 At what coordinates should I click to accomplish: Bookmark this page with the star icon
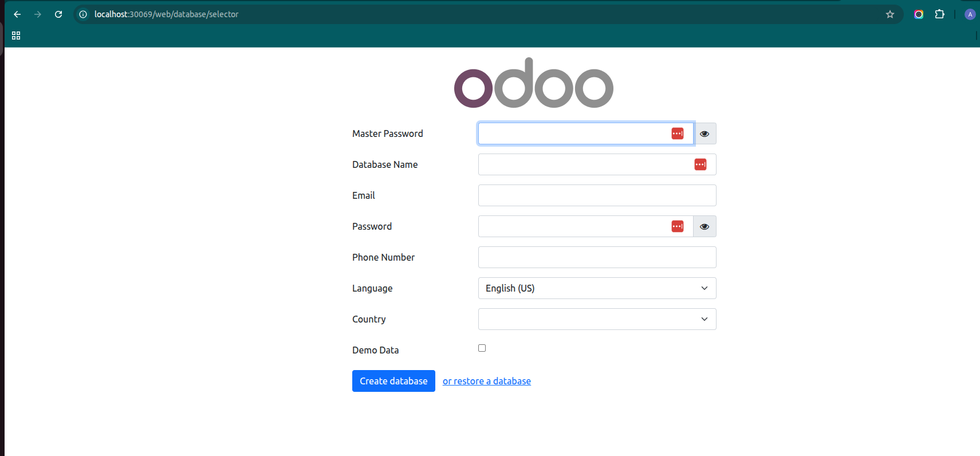(x=890, y=14)
